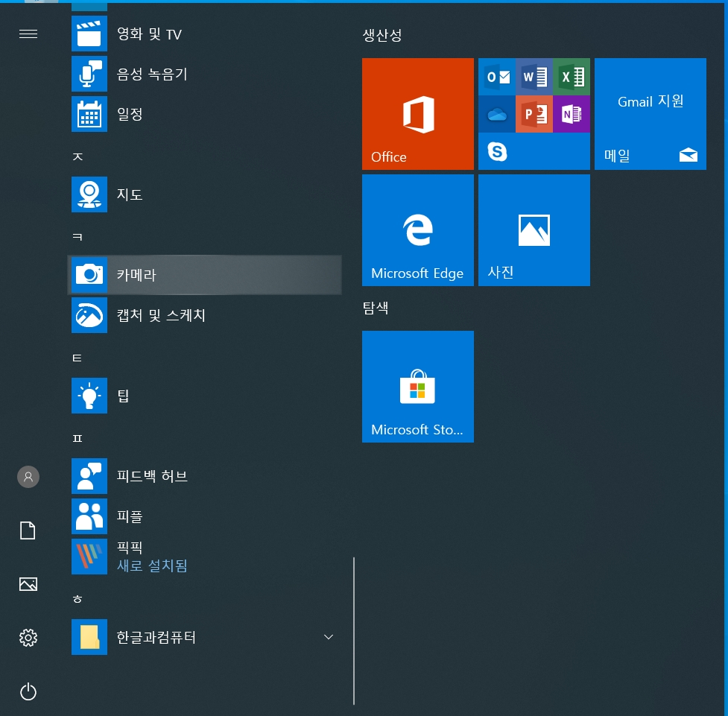Open Pictures from the sidebar image icon
The image size is (728, 716).
pyautogui.click(x=28, y=584)
